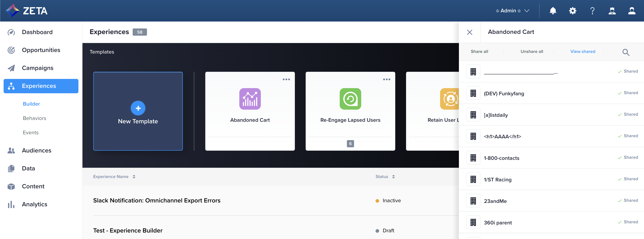
Task: Open Slack Notification: Omnichannel Export Errors experience
Action: [156, 200]
